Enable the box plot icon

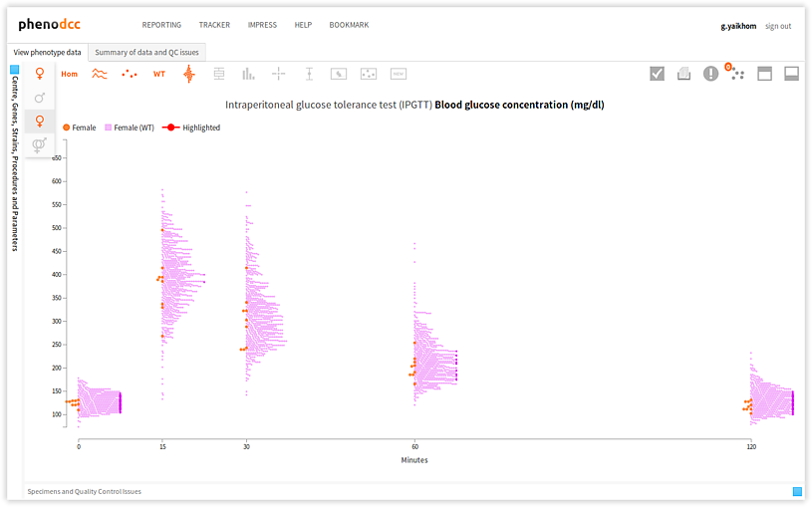coord(219,74)
